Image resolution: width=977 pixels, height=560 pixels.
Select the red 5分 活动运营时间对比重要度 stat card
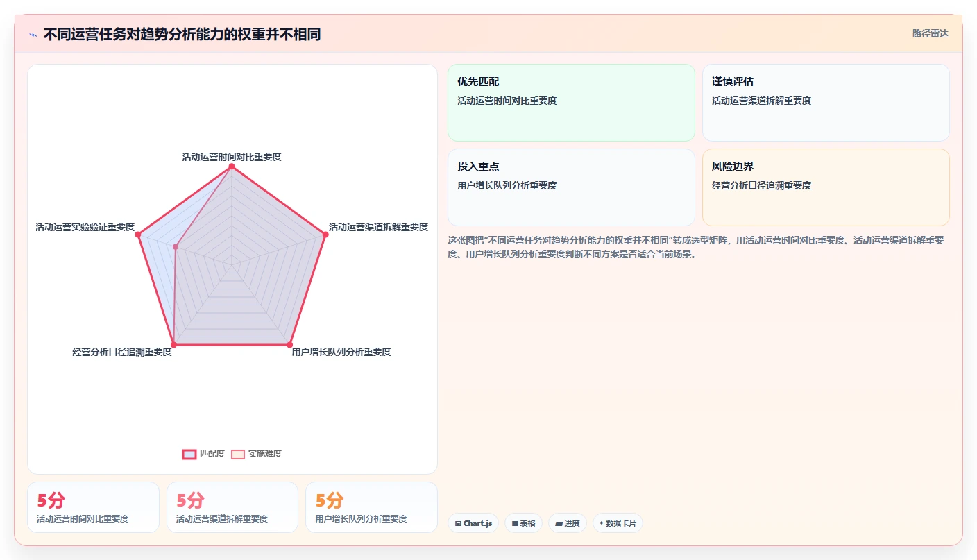click(x=93, y=507)
